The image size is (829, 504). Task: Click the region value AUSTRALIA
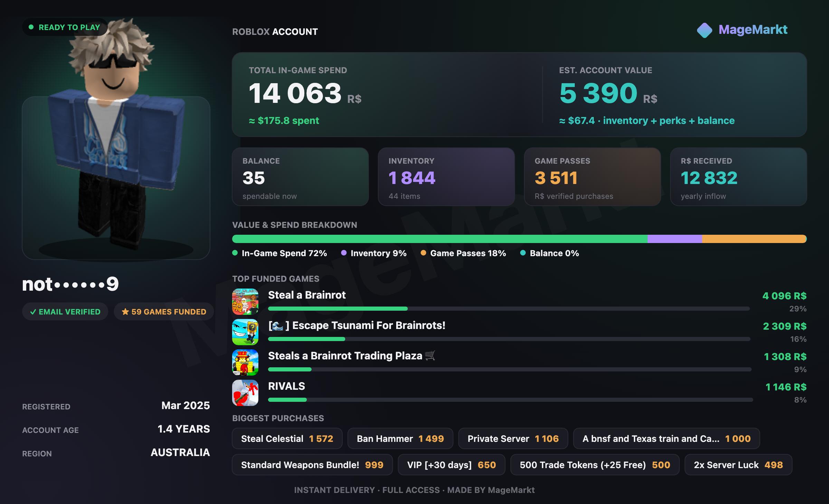pos(180,452)
